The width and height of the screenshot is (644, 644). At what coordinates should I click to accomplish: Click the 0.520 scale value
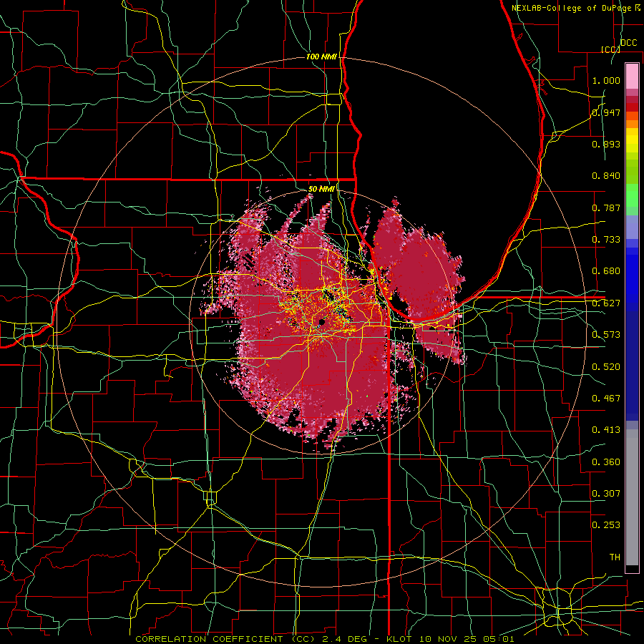(606, 367)
